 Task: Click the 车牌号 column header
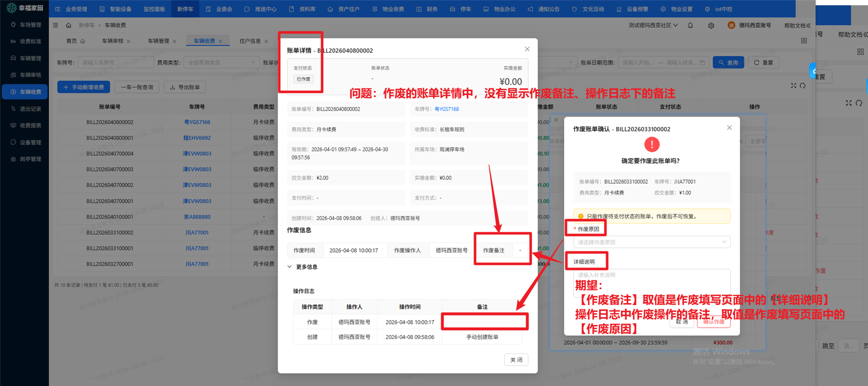pos(197,107)
